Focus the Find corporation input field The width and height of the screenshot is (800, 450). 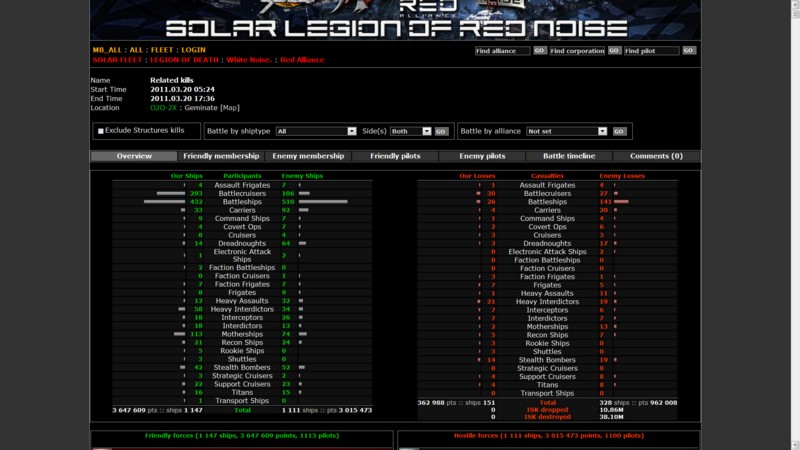577,51
